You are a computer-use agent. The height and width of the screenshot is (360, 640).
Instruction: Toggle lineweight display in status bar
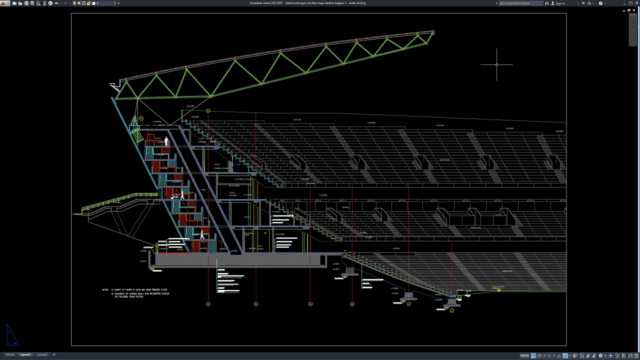(x=575, y=356)
